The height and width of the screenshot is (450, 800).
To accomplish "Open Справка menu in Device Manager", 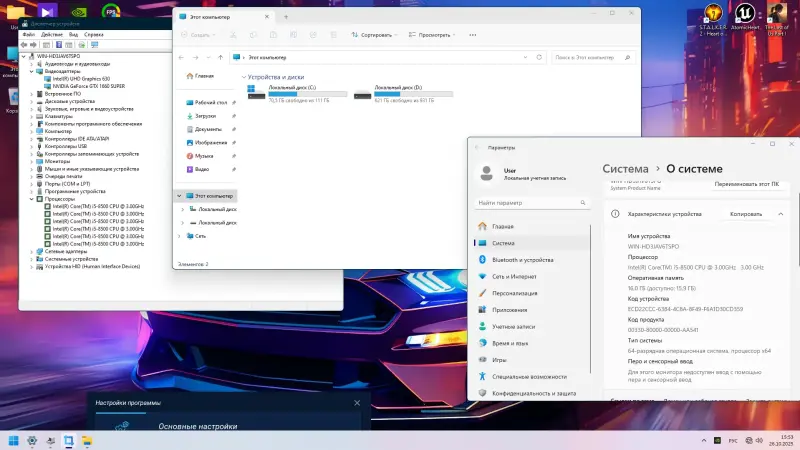I will point(93,34).
